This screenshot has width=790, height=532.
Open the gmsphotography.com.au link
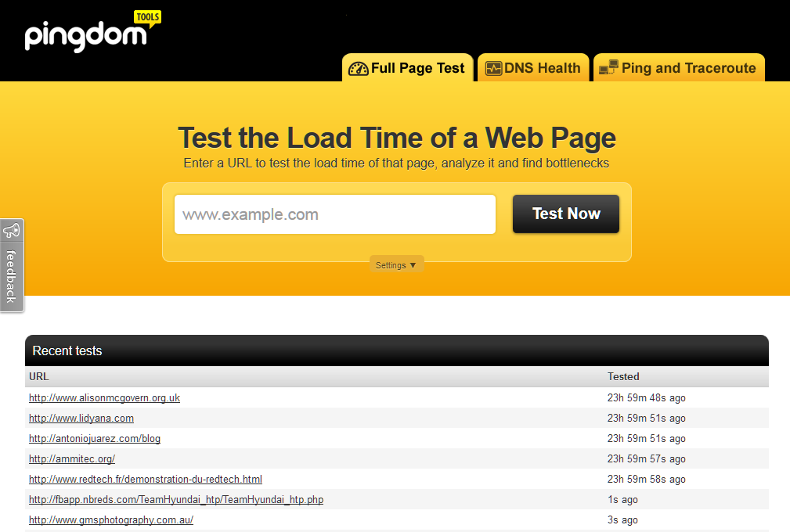(x=111, y=520)
